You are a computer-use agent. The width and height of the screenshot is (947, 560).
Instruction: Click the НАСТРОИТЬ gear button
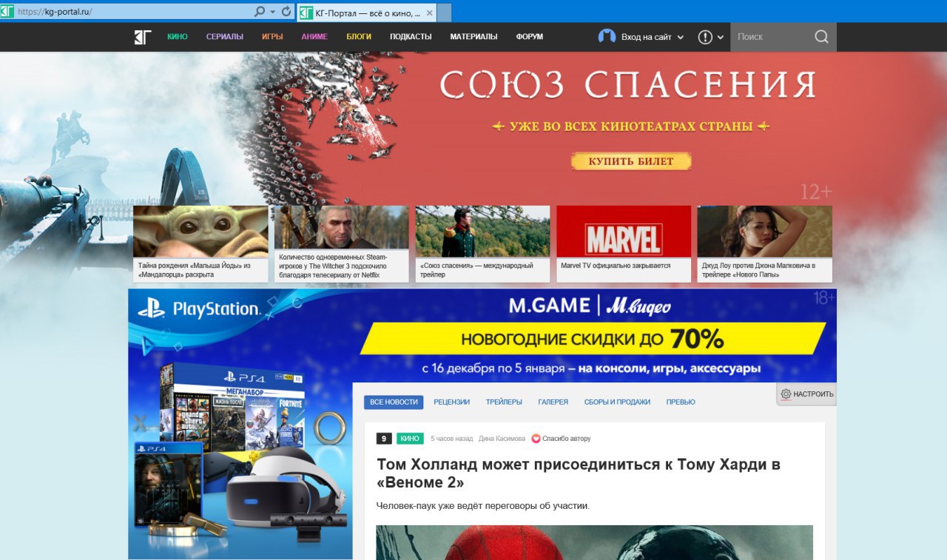click(806, 394)
